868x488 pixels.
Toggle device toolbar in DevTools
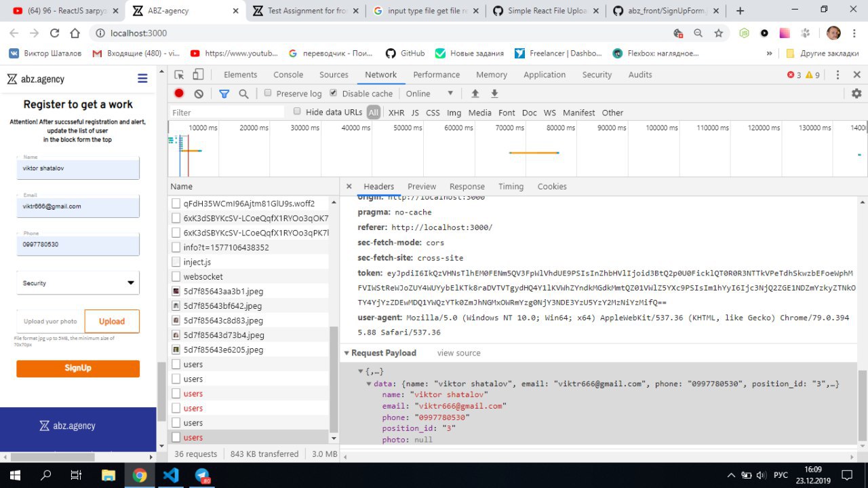coord(198,75)
